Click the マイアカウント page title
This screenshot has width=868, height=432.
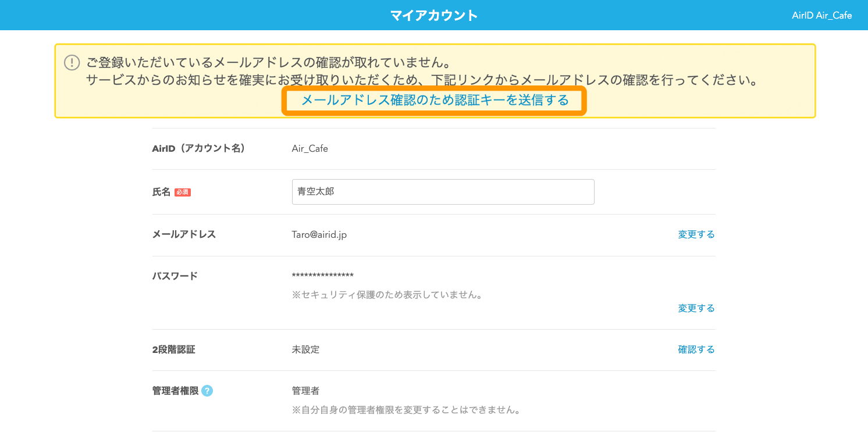coord(433,15)
